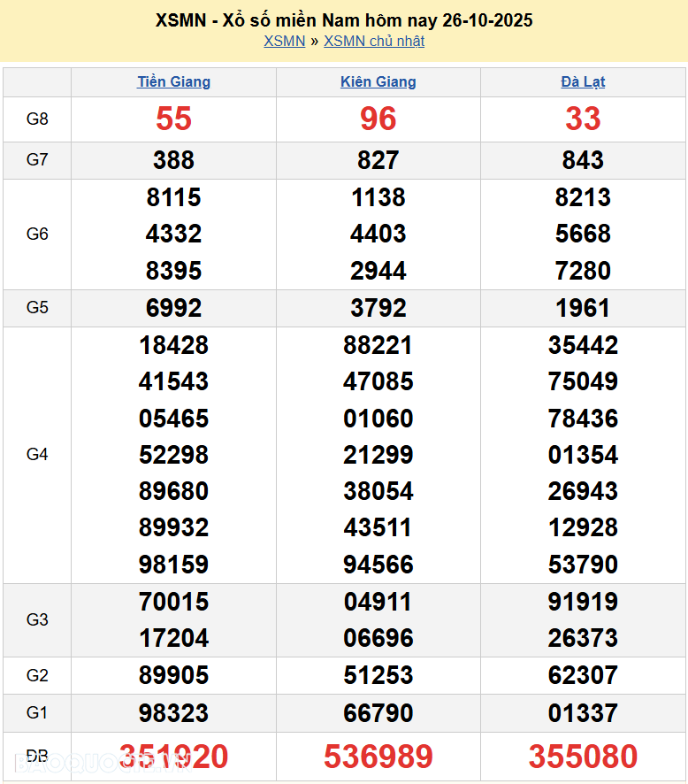Click Kiên Giang G7 number 827

tap(378, 160)
